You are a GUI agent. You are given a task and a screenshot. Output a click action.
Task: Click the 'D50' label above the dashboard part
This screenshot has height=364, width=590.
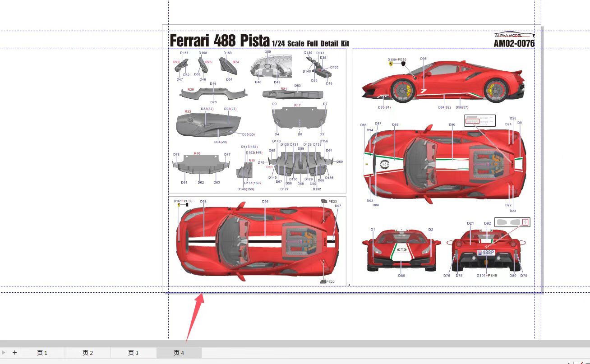pos(268,52)
